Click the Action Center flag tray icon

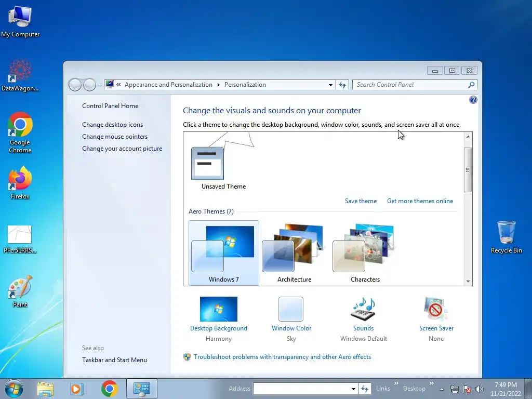click(467, 389)
